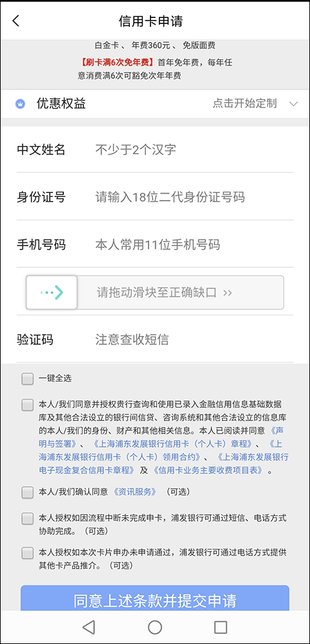Click the crown icon beside 优惠权益

click(20, 104)
